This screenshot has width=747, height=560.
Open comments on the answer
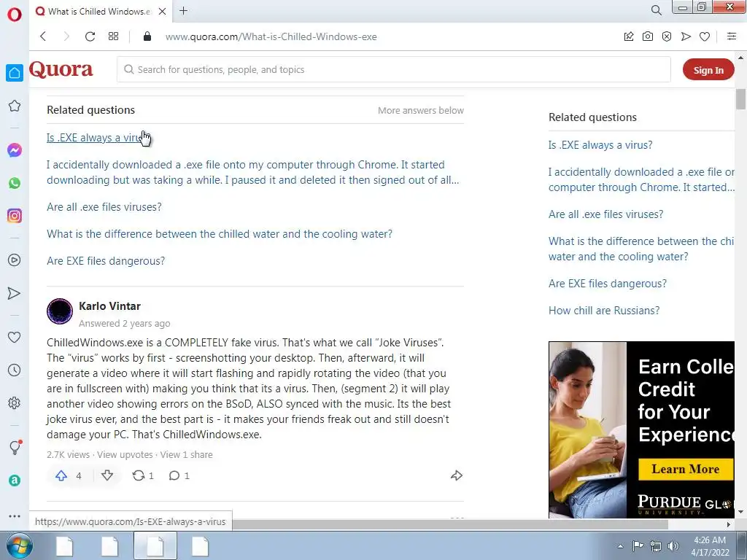[x=179, y=475]
